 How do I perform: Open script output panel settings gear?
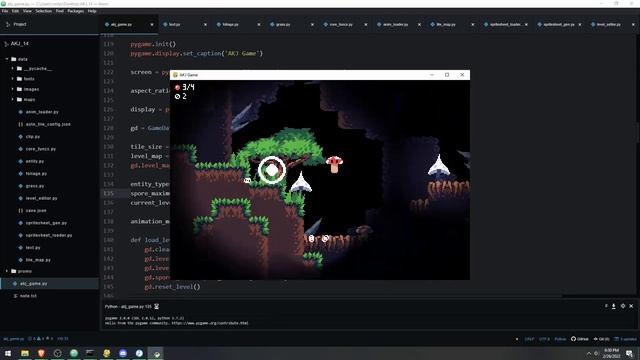tap(622, 306)
